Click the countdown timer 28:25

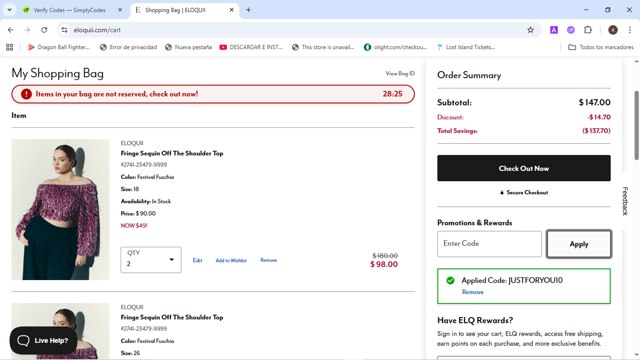coord(392,94)
